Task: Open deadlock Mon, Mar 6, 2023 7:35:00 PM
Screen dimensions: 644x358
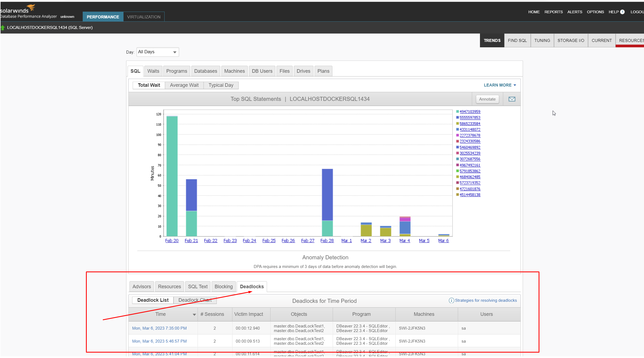Action: (159, 328)
